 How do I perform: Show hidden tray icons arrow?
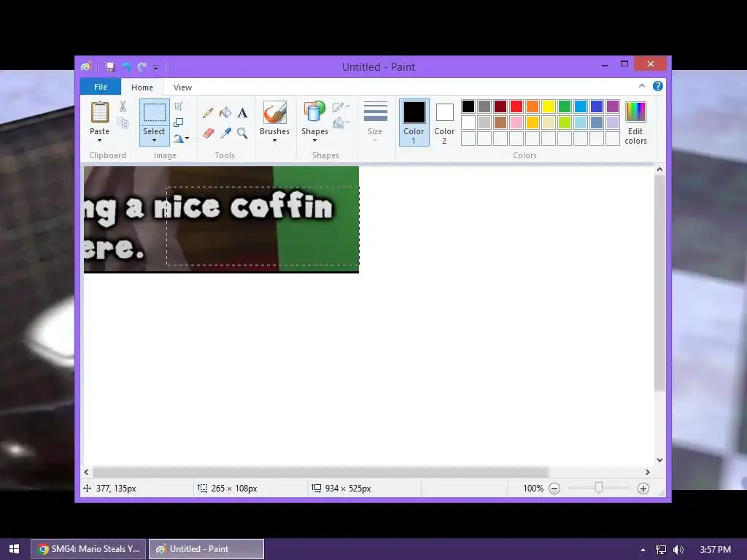pos(643,550)
